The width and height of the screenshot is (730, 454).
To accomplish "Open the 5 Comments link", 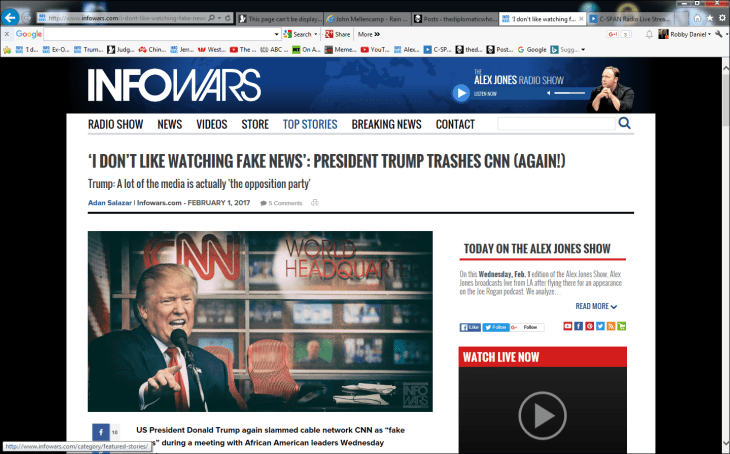I will [x=282, y=203].
